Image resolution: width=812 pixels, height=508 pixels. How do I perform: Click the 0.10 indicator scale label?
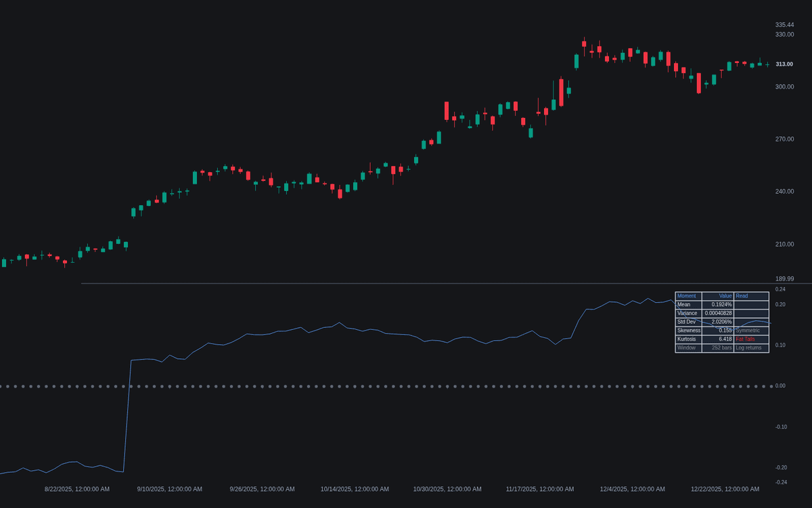tap(780, 345)
